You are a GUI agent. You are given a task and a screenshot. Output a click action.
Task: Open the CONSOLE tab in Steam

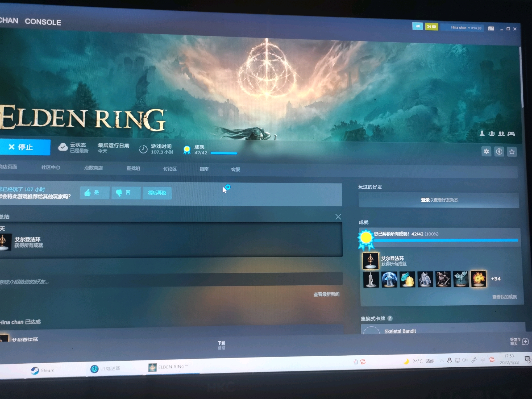43,22
